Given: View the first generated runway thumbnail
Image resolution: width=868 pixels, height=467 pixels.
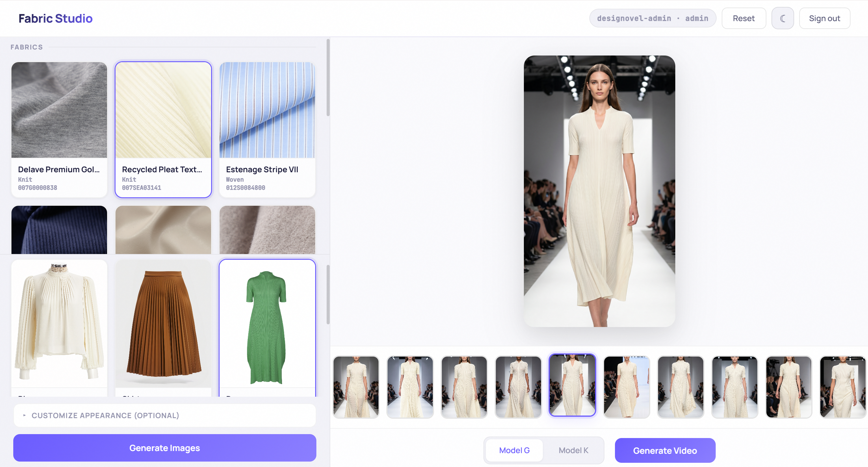Looking at the screenshot, I should pos(356,387).
